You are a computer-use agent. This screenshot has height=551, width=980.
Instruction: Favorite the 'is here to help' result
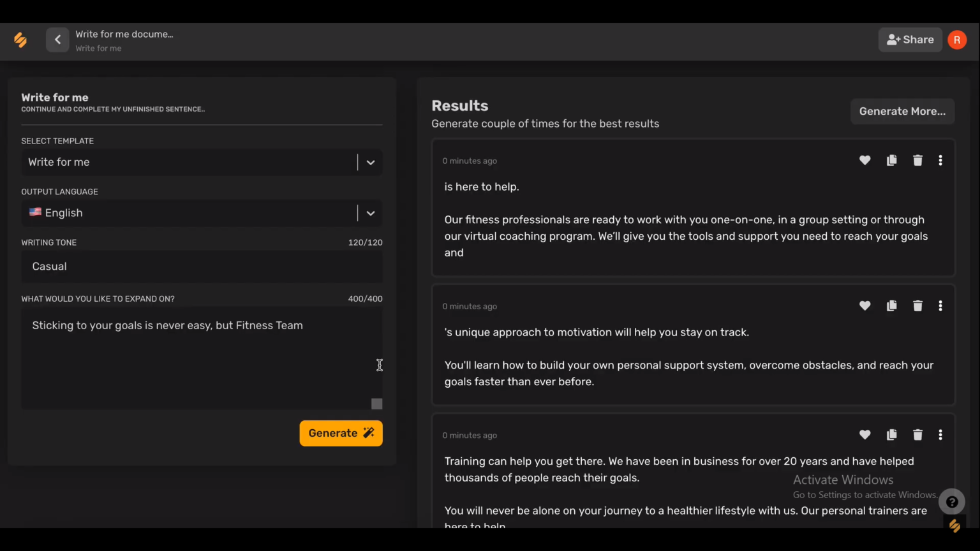click(865, 161)
